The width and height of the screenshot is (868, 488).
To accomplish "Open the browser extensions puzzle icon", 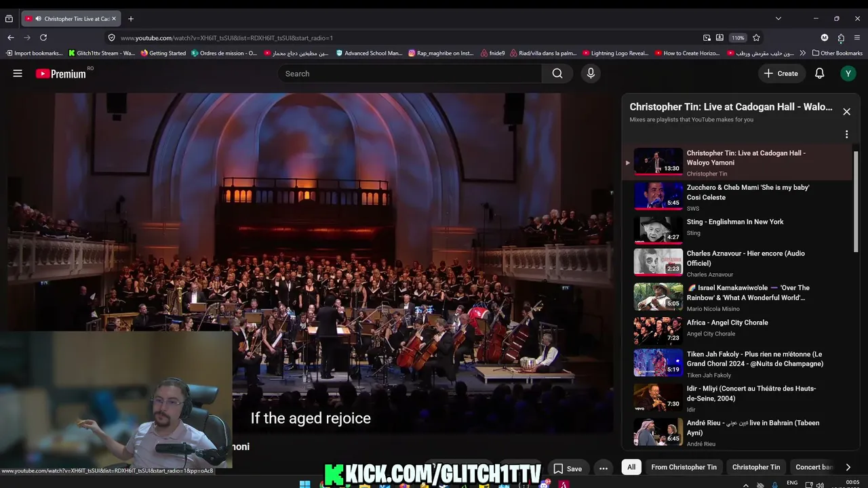I will coord(841,38).
